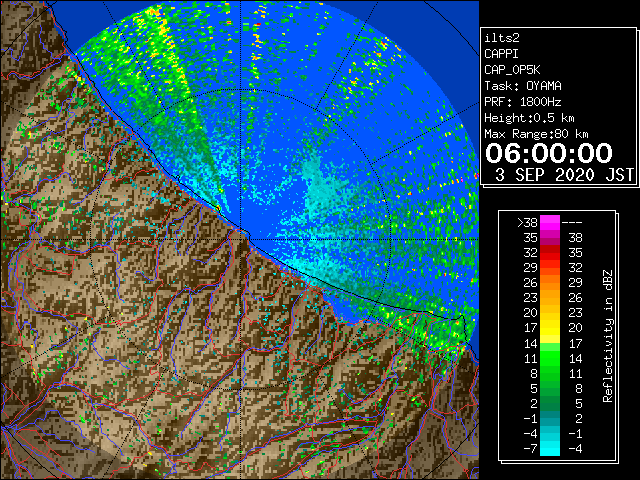
Task: Click the '3 SEP 2020 JST' date
Action: 564,175
